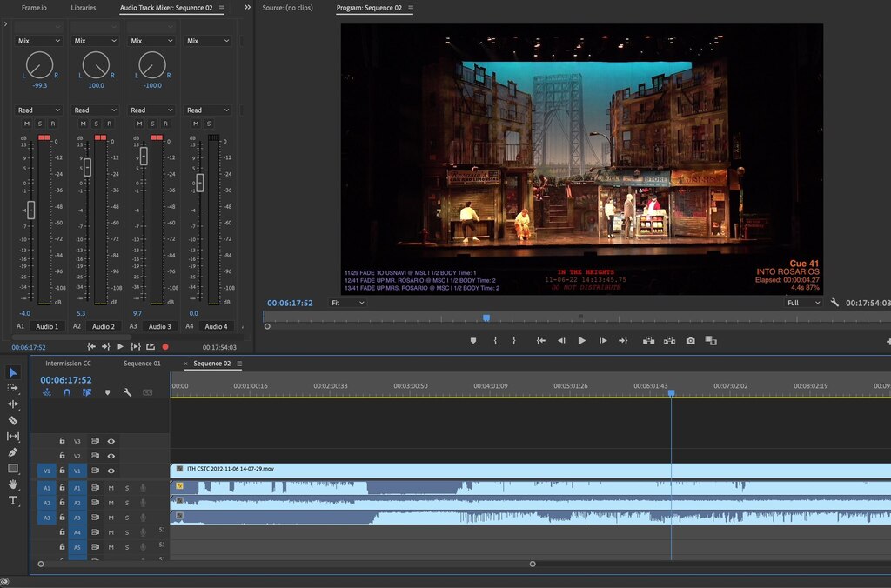Open Program: Sequence 02 panel menu

[x=411, y=8]
